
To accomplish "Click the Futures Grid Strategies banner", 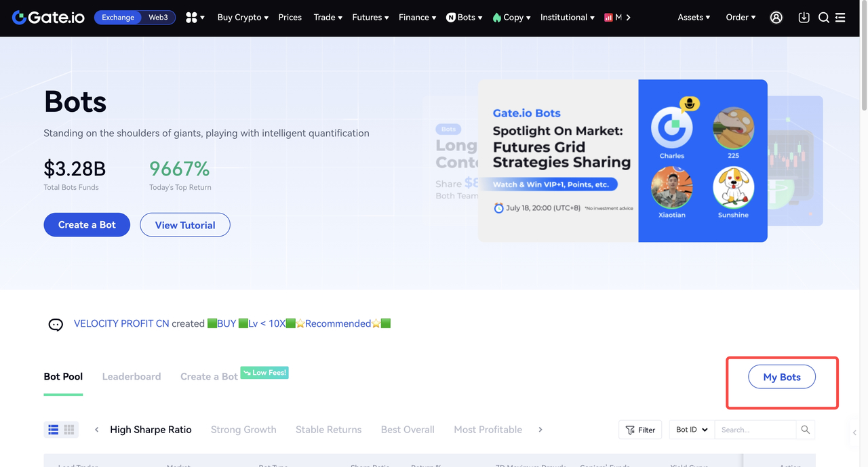I will pyautogui.click(x=623, y=161).
